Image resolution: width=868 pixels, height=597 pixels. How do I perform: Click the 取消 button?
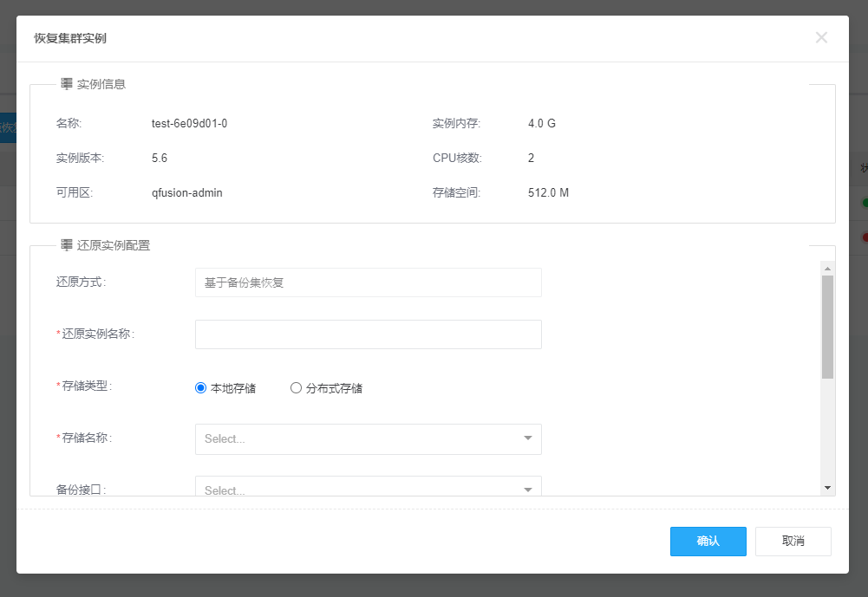(x=793, y=542)
